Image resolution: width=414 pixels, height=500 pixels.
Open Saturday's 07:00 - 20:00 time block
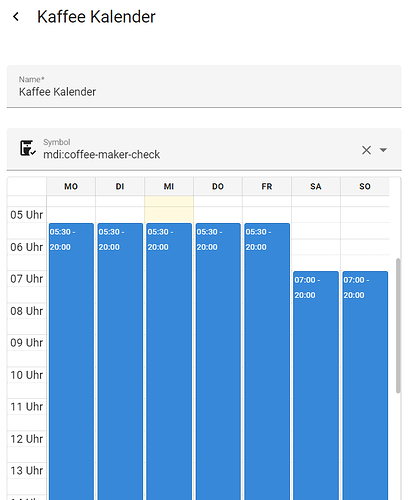coord(316,385)
